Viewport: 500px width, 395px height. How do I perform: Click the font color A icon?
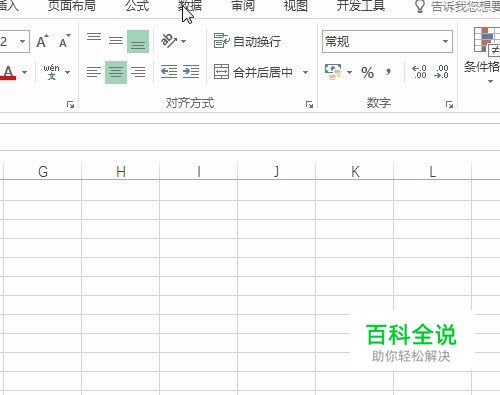pyautogui.click(x=9, y=72)
